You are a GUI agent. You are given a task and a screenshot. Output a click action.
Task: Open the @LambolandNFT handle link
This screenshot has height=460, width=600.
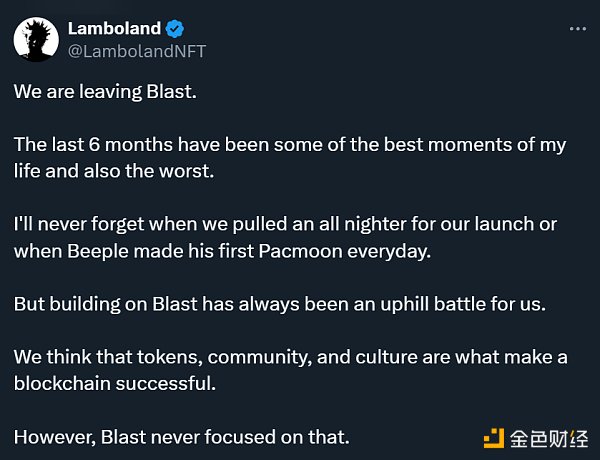tap(136, 50)
